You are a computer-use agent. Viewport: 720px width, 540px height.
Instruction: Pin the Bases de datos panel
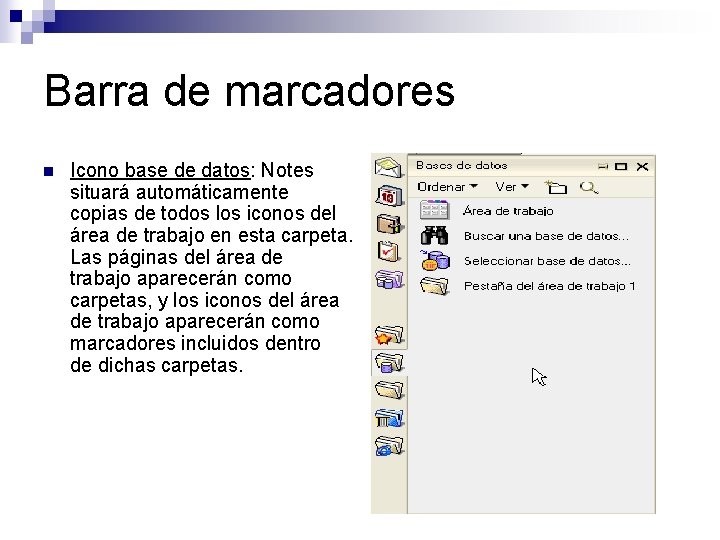(x=603, y=167)
